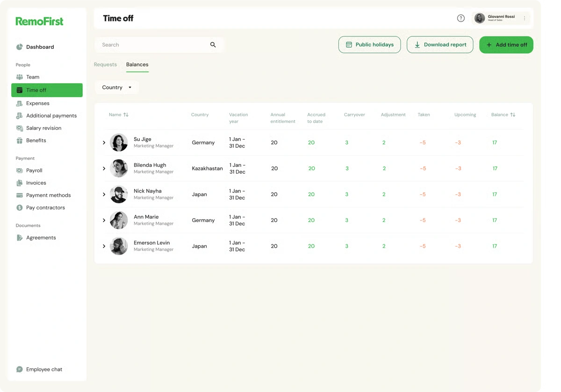Click the Download report button

coord(440,45)
